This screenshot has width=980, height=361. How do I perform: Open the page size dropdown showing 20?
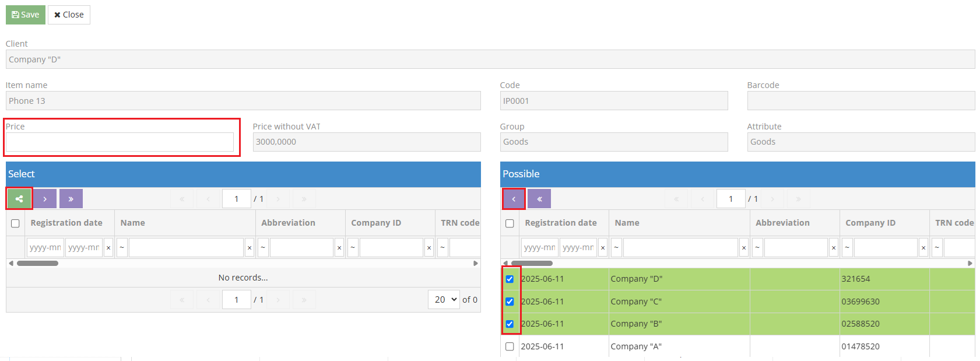pos(444,300)
